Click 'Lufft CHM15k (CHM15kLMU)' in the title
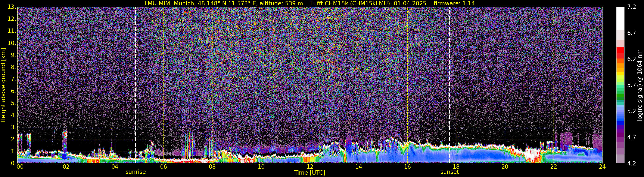The height and width of the screenshot is (177, 644). 350,3
